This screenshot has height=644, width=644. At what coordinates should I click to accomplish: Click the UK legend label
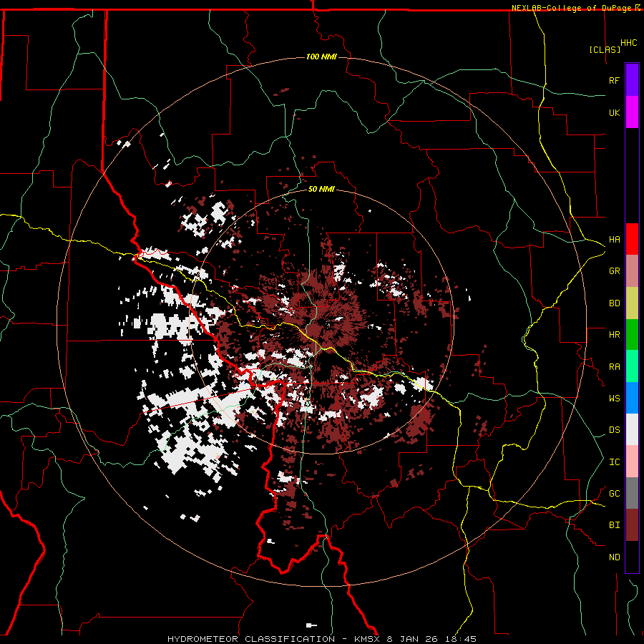click(x=615, y=112)
